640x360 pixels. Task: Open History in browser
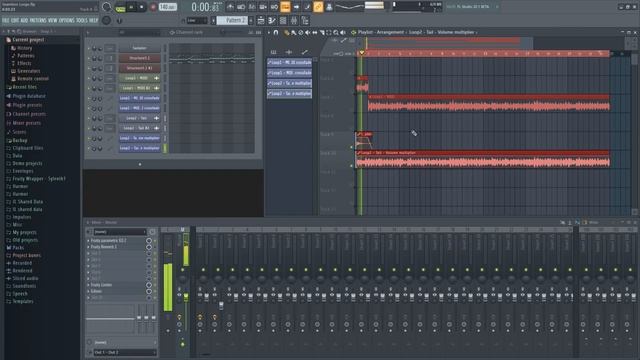click(24, 48)
